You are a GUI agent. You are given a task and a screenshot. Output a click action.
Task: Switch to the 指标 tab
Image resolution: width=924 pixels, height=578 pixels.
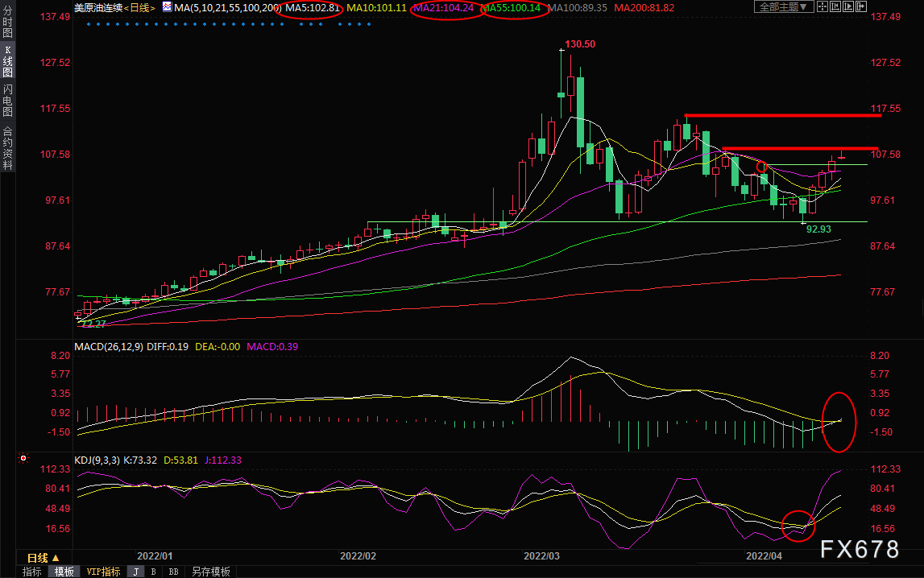click(32, 572)
